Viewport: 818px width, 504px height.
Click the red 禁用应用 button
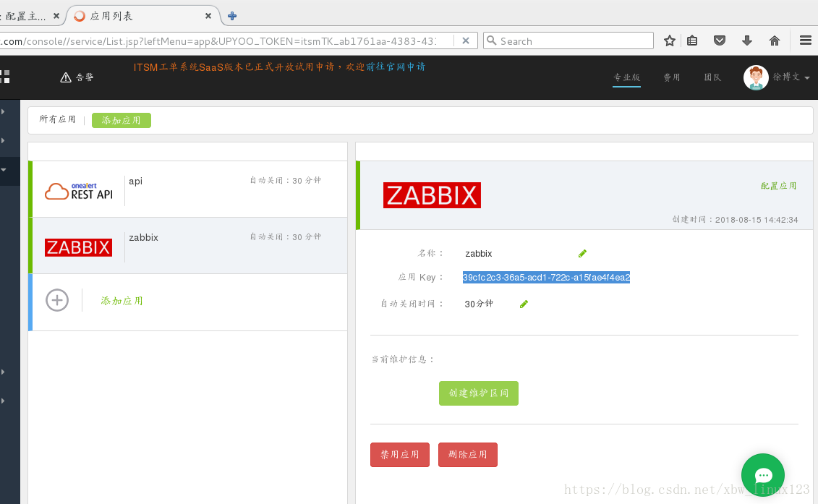click(x=400, y=455)
